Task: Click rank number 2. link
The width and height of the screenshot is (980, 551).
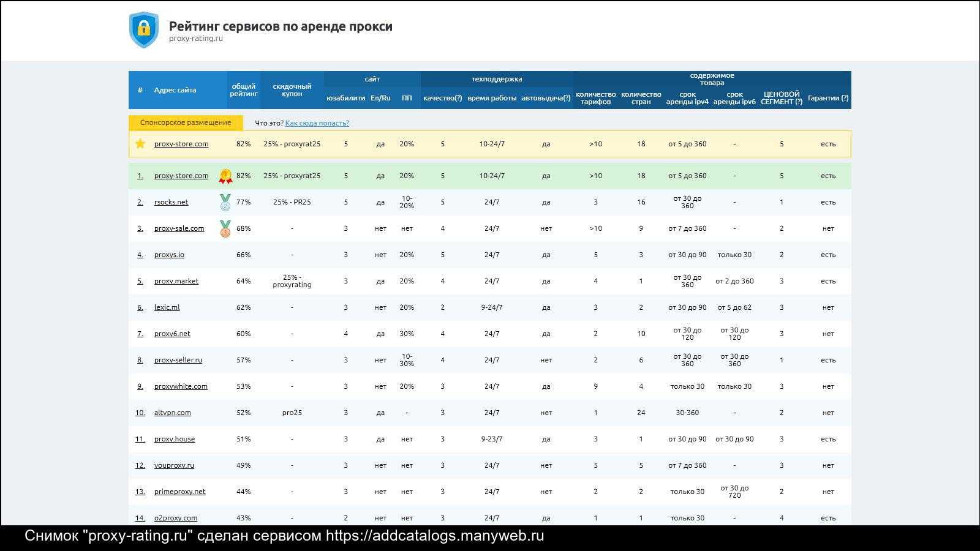Action: pos(140,202)
